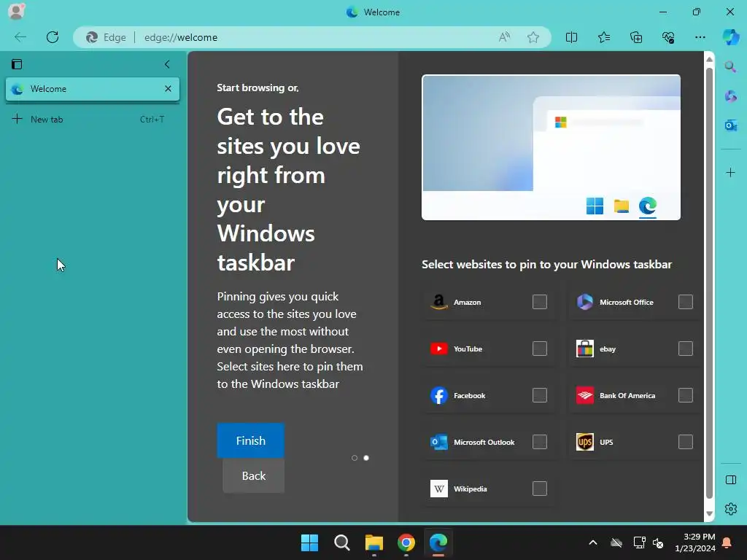Add this page to favorites via the star icon

[x=533, y=37]
